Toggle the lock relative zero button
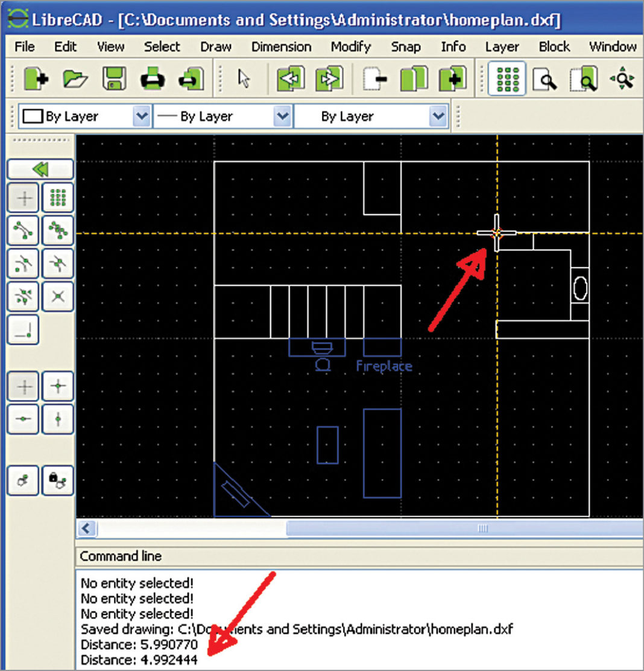 click(x=58, y=480)
